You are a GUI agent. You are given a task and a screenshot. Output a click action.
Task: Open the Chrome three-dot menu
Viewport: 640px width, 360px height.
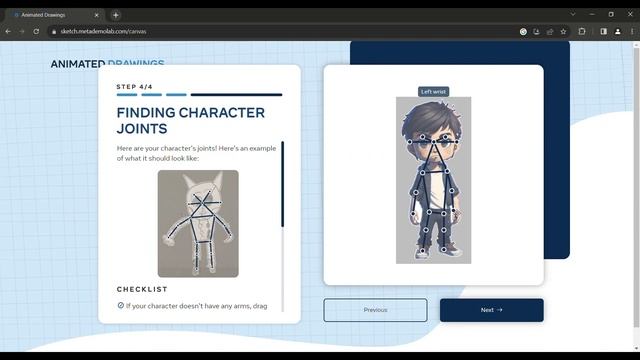[632, 31]
